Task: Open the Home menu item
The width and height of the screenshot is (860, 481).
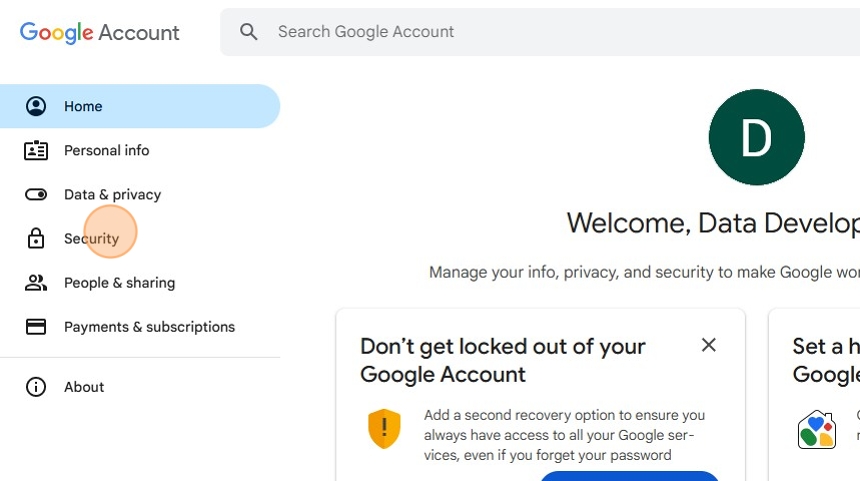Action: click(x=83, y=106)
